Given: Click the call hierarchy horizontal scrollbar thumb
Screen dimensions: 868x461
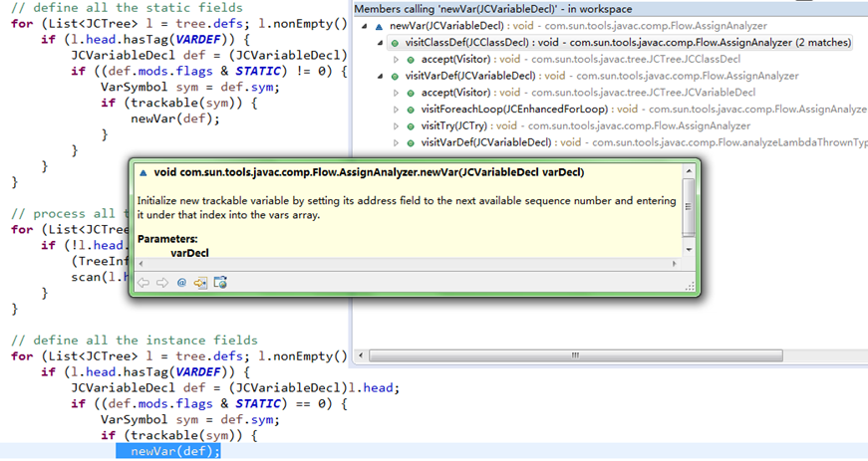Looking at the screenshot, I should coord(576,354).
